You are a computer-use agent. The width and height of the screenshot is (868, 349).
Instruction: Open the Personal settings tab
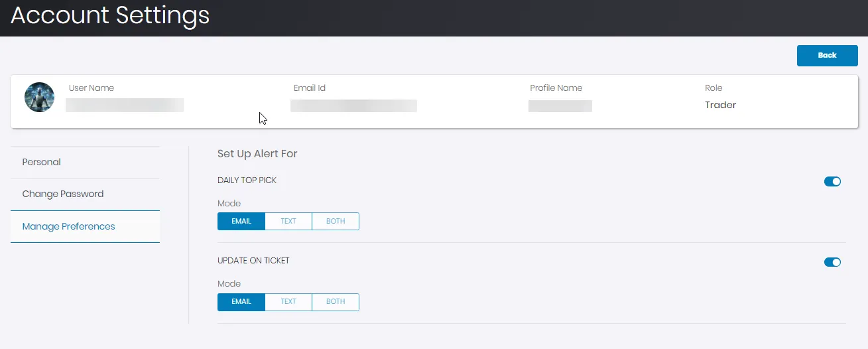pos(85,163)
